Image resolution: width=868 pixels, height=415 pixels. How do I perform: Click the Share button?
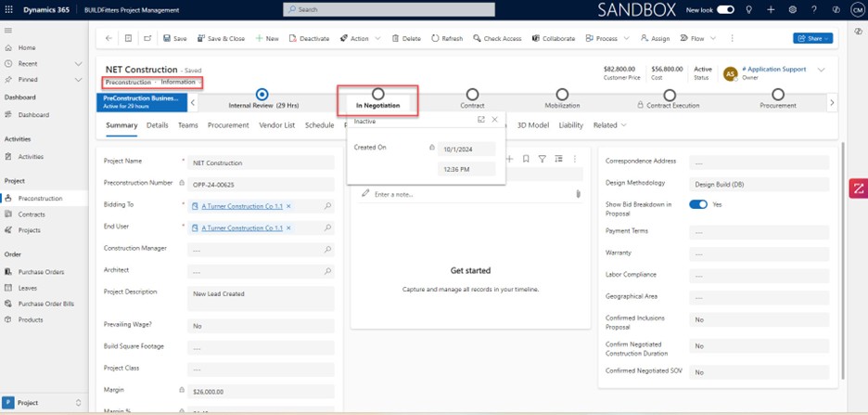coord(812,38)
